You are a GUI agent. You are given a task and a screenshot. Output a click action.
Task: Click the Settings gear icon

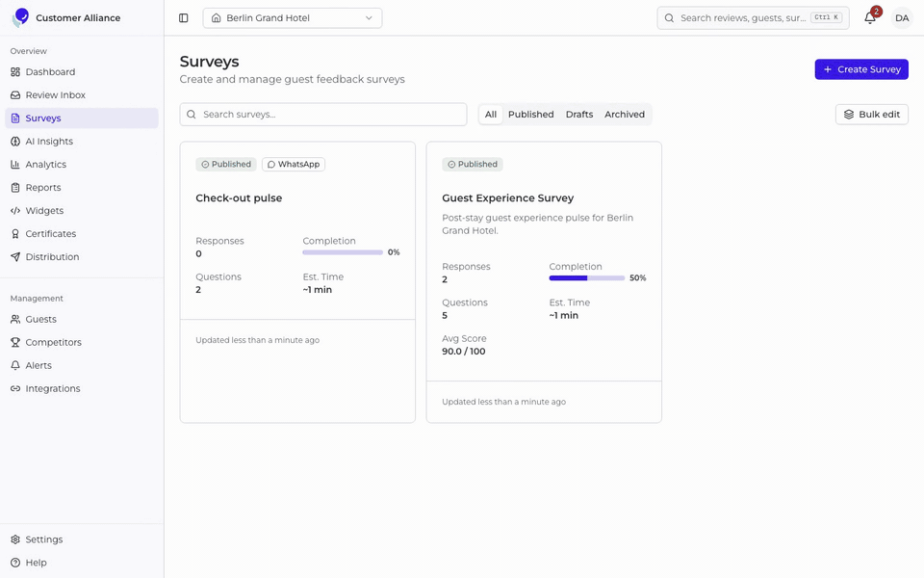[x=15, y=539]
